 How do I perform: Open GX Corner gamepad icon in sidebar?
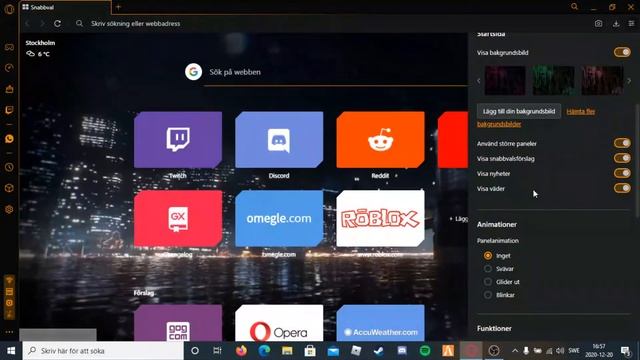click(x=9, y=47)
